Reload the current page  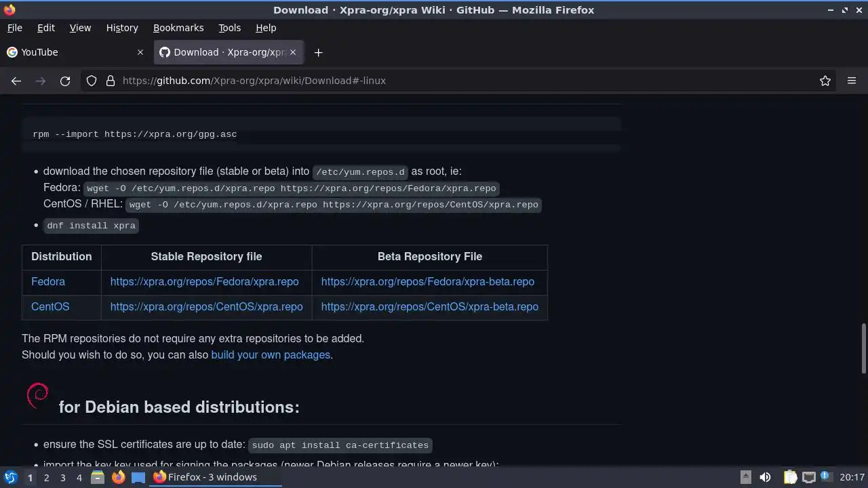[65, 81]
